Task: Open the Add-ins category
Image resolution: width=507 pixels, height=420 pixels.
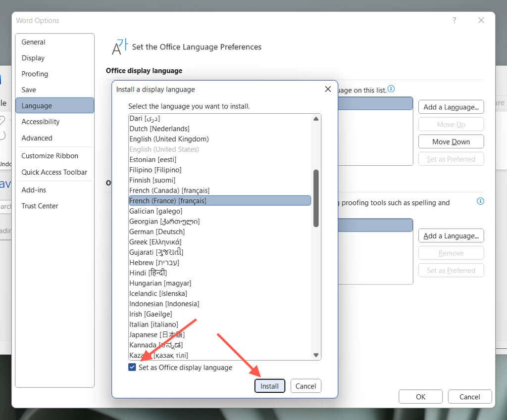Action: point(54,190)
